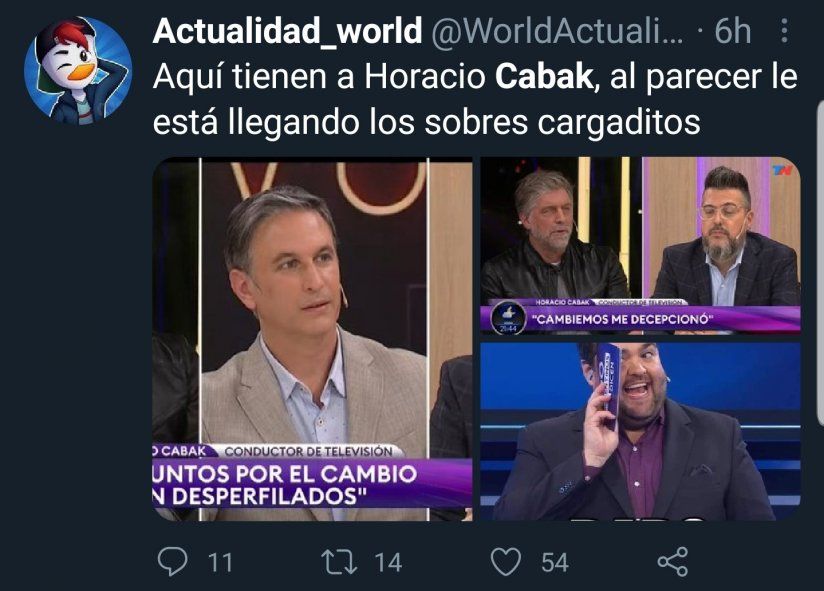Open large photo of man in beige blazer
This screenshot has height=591, width=824.
313,339
